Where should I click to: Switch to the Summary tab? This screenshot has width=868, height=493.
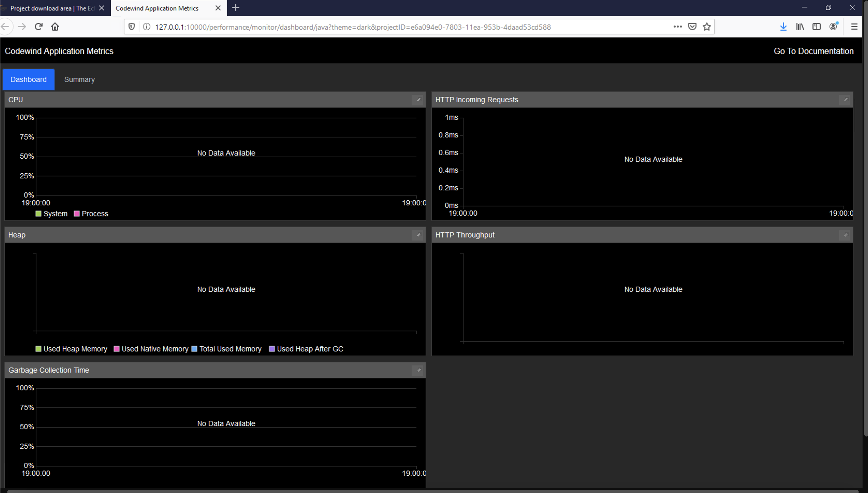[x=79, y=79]
